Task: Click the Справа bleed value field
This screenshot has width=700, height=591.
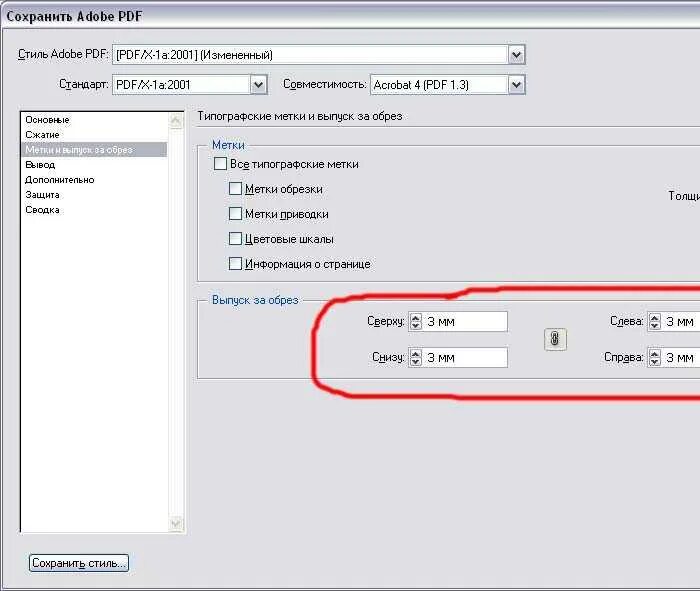Action: click(681, 358)
